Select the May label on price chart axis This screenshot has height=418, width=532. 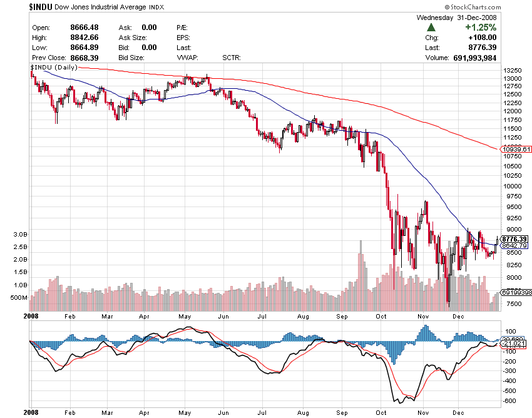[184, 317]
